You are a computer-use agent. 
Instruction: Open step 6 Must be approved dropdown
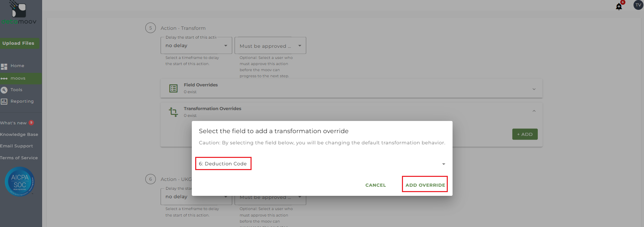tap(270, 197)
